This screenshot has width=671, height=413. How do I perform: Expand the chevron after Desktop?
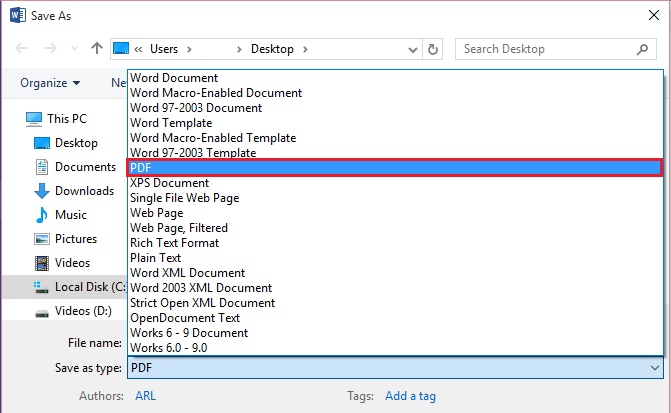[x=305, y=50]
